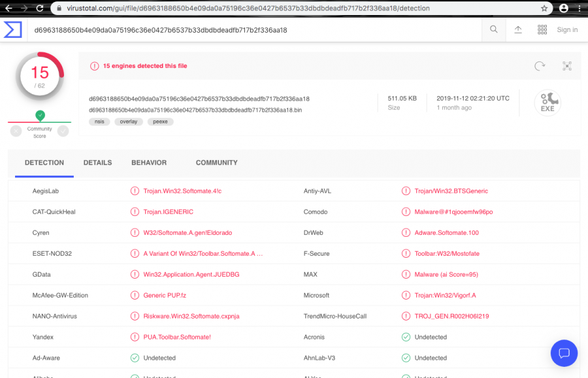
Task: Open the COMMUNITY tab
Action: pyautogui.click(x=216, y=163)
